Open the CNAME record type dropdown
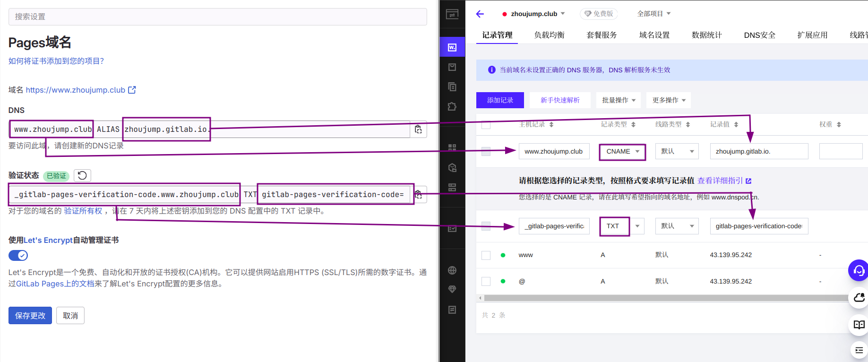 click(622, 152)
